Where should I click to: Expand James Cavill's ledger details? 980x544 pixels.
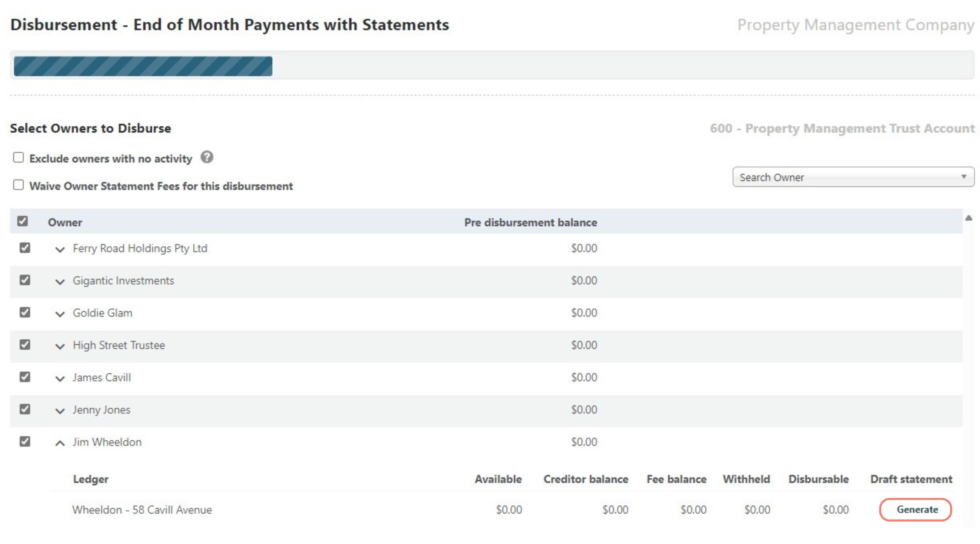click(x=60, y=378)
